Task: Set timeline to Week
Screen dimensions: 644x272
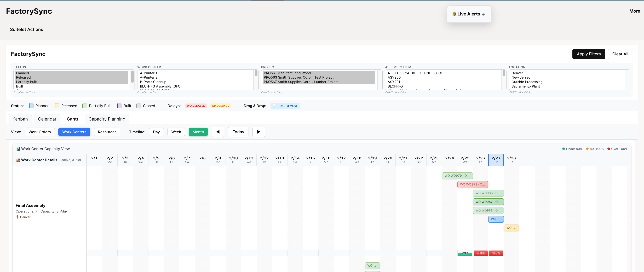Action: pyautogui.click(x=176, y=132)
